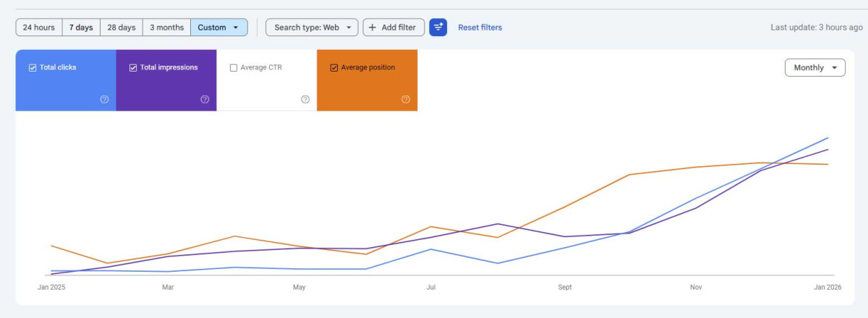The width and height of the screenshot is (868, 318).
Task: Select the 24 hours date range
Action: pos(39,27)
